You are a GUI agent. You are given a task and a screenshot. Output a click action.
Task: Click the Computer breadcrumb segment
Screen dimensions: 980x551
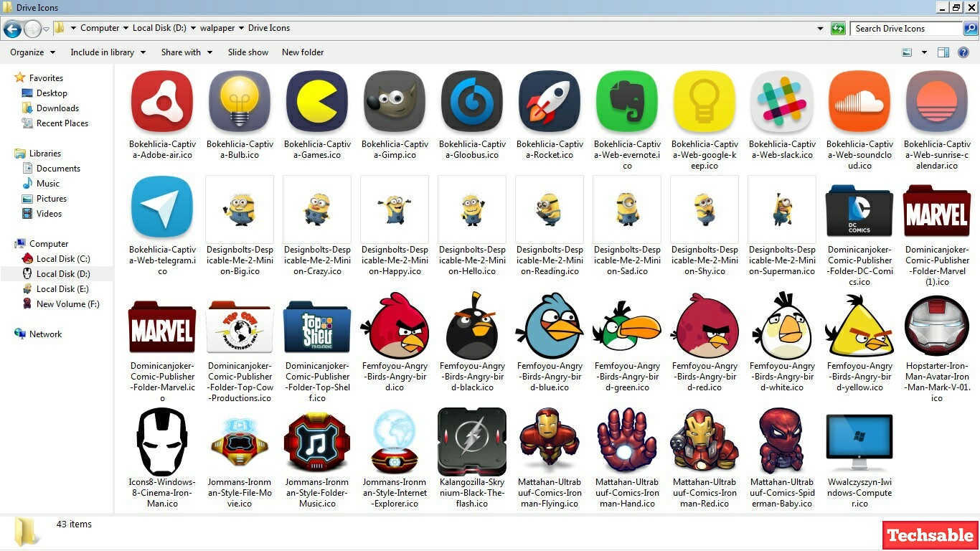(100, 29)
